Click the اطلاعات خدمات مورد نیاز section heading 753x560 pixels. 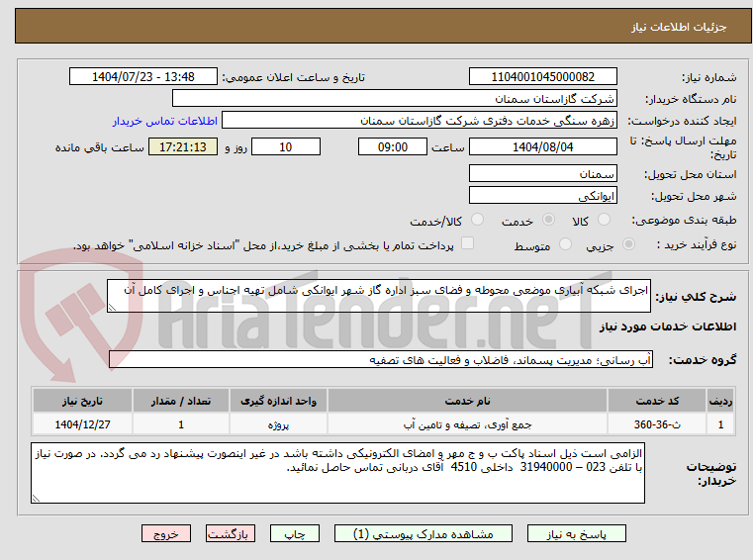tap(668, 327)
